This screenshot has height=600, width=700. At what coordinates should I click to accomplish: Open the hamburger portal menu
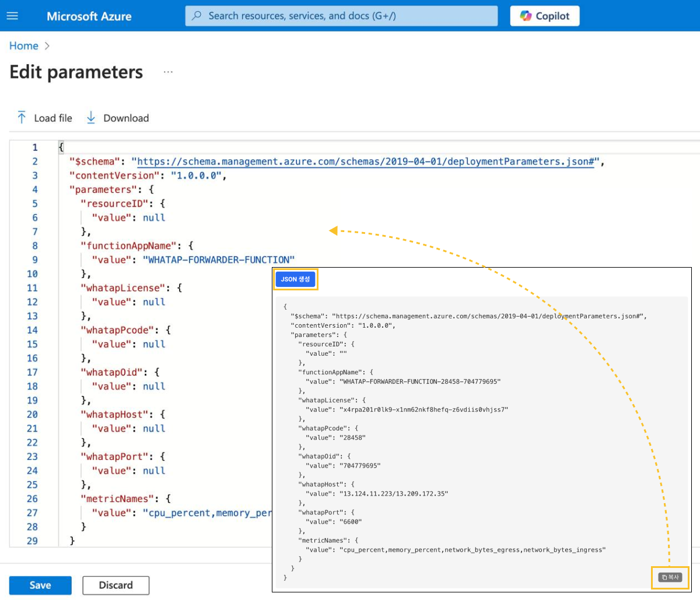(12, 16)
